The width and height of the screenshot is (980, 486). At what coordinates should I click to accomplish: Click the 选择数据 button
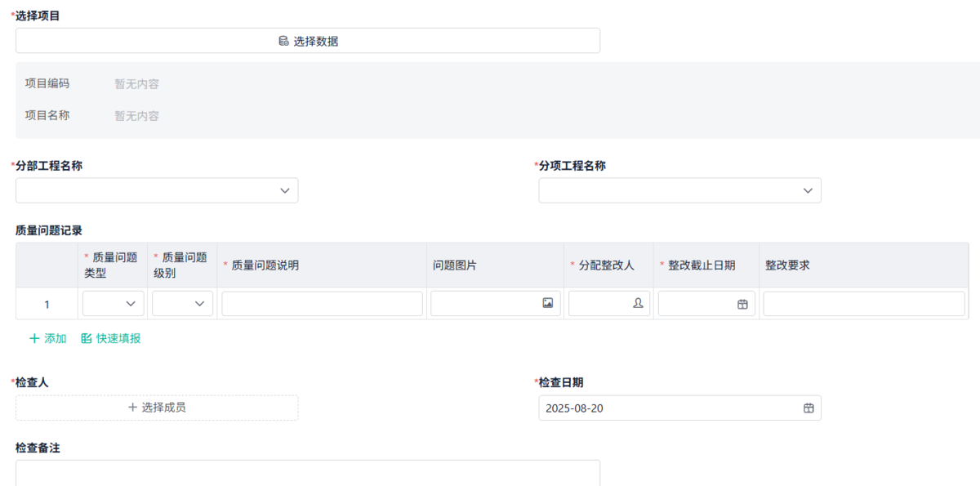tap(308, 39)
